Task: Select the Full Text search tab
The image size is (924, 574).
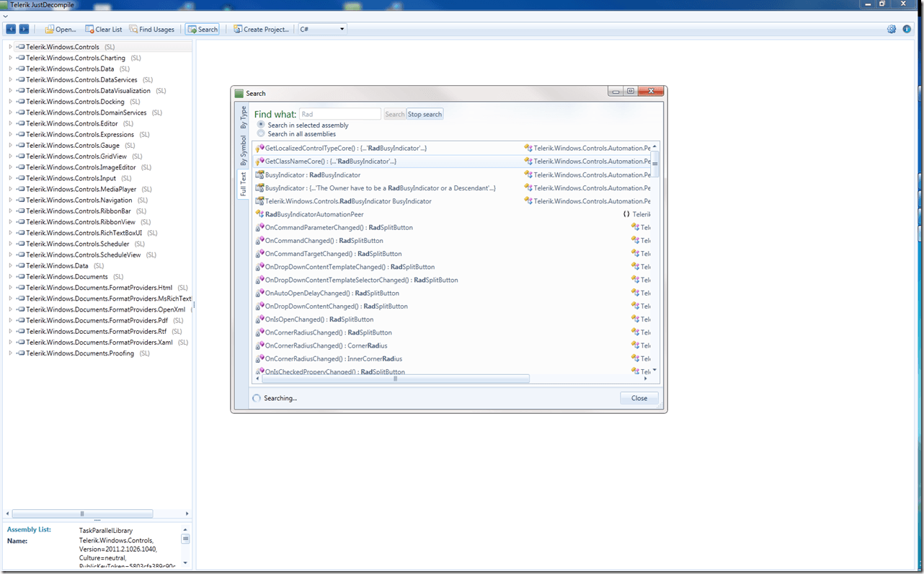Action: point(243,184)
